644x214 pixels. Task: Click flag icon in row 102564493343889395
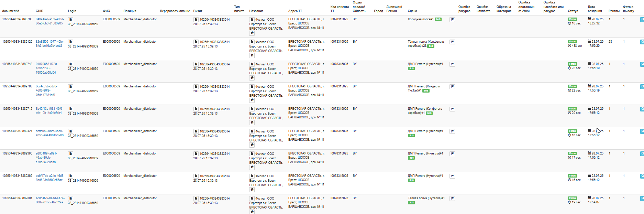point(452,154)
